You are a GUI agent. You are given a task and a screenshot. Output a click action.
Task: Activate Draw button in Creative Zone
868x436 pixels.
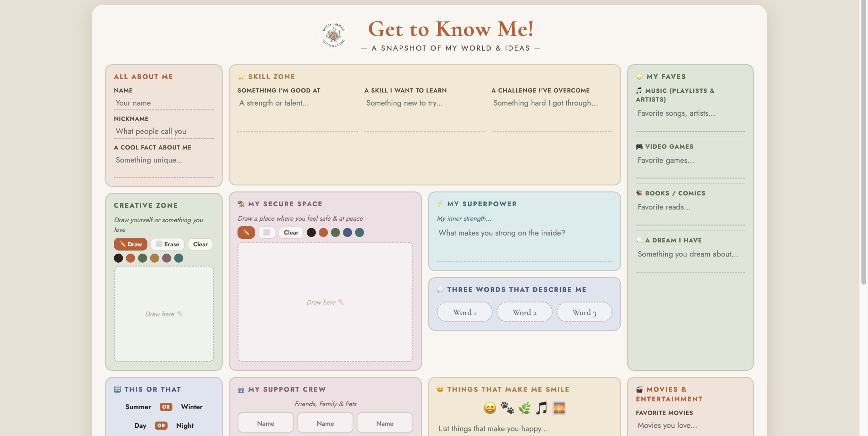click(131, 244)
